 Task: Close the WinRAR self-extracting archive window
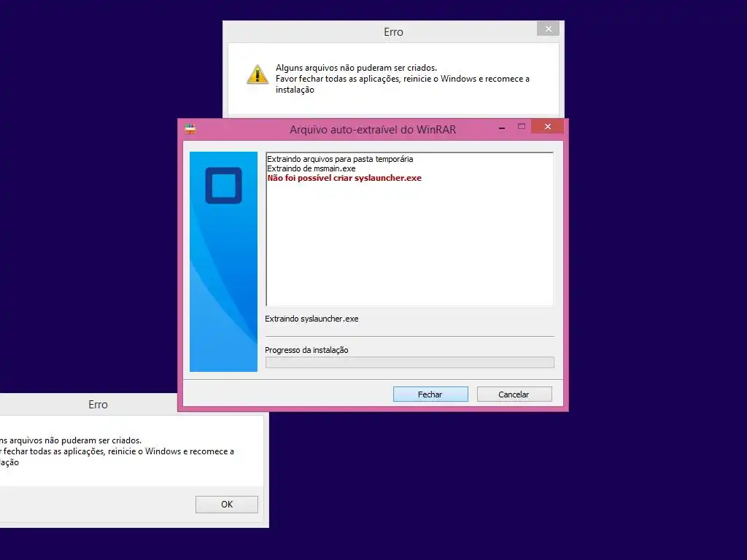pyautogui.click(x=547, y=127)
